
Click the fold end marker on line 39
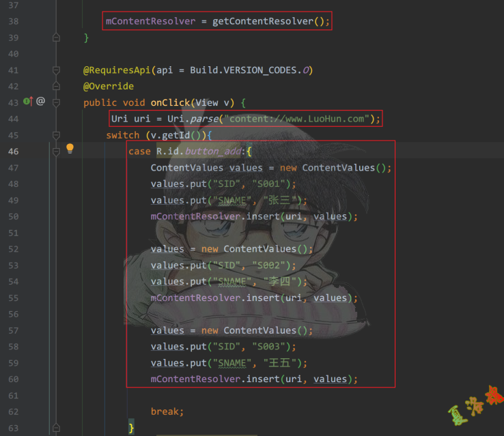(57, 38)
